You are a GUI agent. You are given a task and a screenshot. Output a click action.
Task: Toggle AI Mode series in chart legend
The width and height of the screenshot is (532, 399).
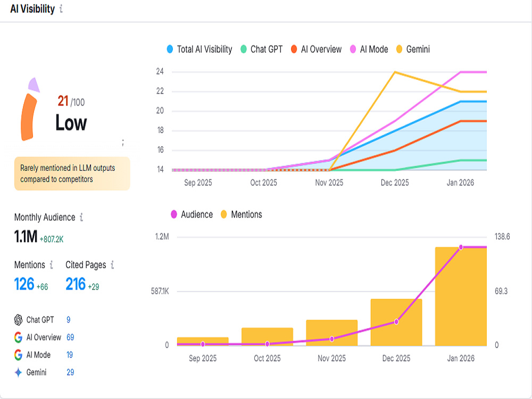[369, 49]
